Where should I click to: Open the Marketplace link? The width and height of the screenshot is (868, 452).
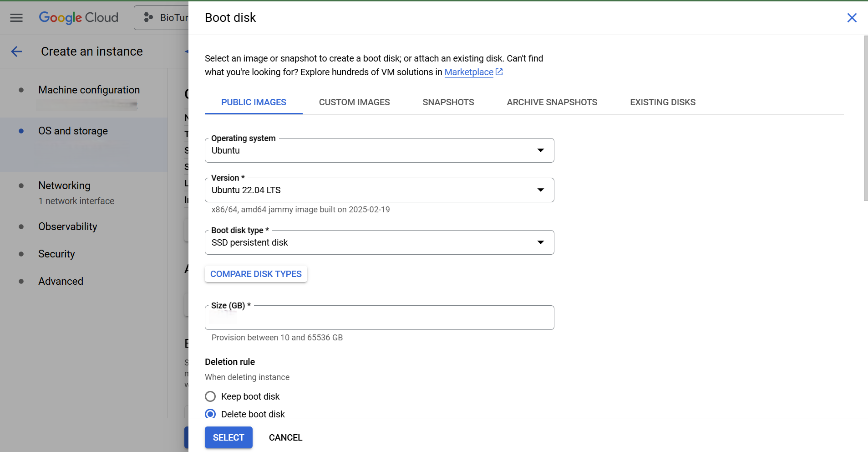click(468, 72)
